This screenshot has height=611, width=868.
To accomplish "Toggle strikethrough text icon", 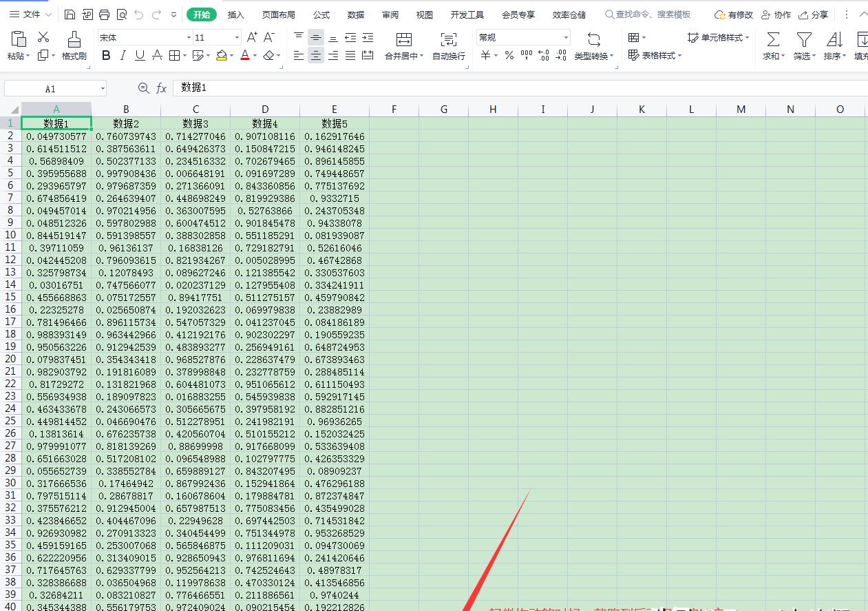I will [157, 55].
